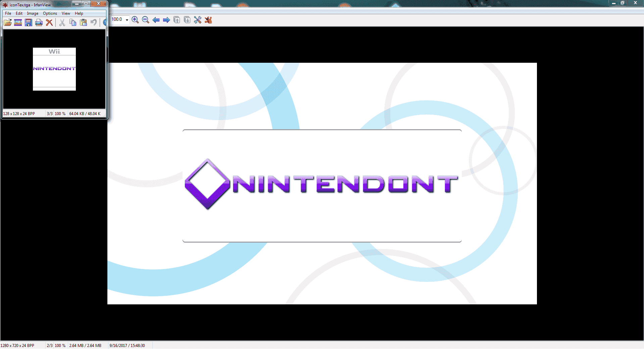The height and width of the screenshot is (349, 644).
Task: Click the '1280 x 720 x 24 BPP' status text
Action: (x=17, y=346)
